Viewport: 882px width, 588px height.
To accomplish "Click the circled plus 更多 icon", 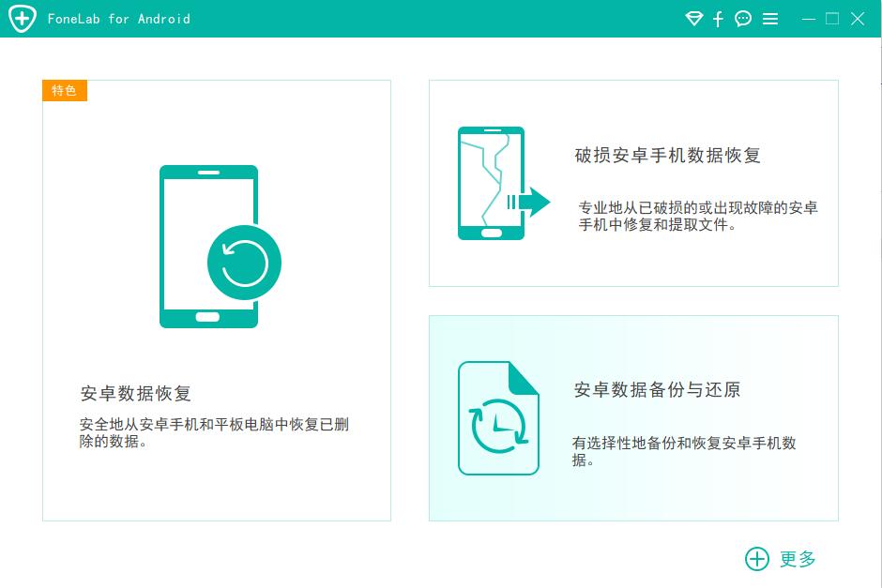I will coord(757,559).
